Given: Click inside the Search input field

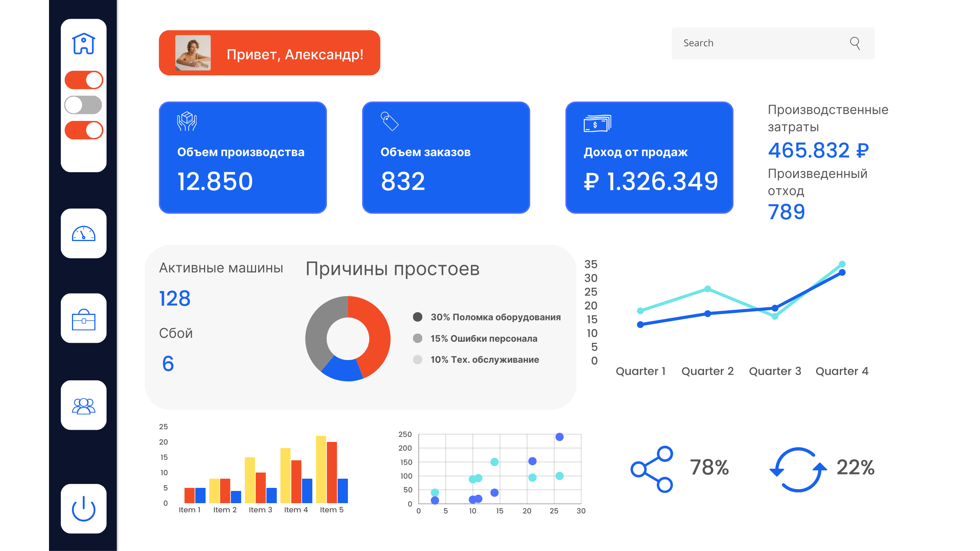Looking at the screenshot, I should tap(746, 43).
